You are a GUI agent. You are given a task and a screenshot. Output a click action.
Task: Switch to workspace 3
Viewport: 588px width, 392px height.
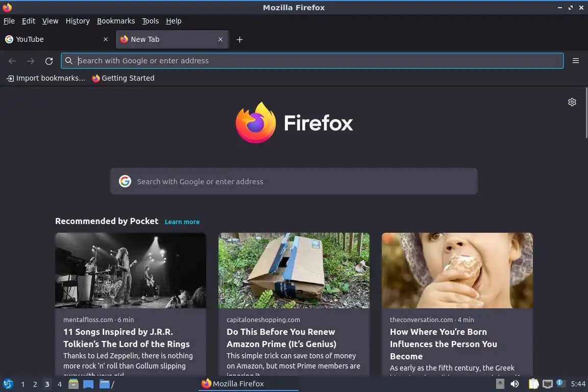[x=47, y=384]
